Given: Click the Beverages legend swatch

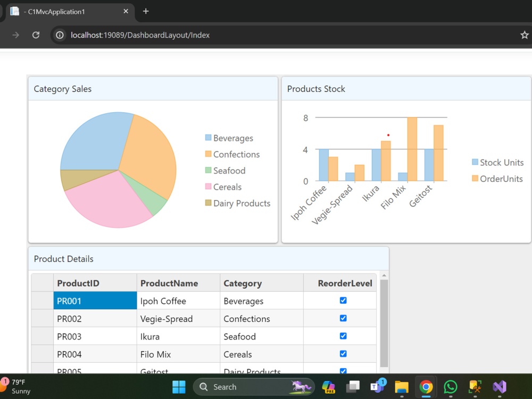Looking at the screenshot, I should [209, 137].
